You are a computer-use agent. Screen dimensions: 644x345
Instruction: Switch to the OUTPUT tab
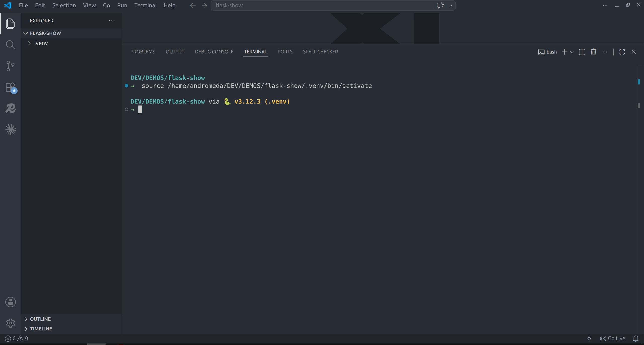pyautogui.click(x=175, y=52)
